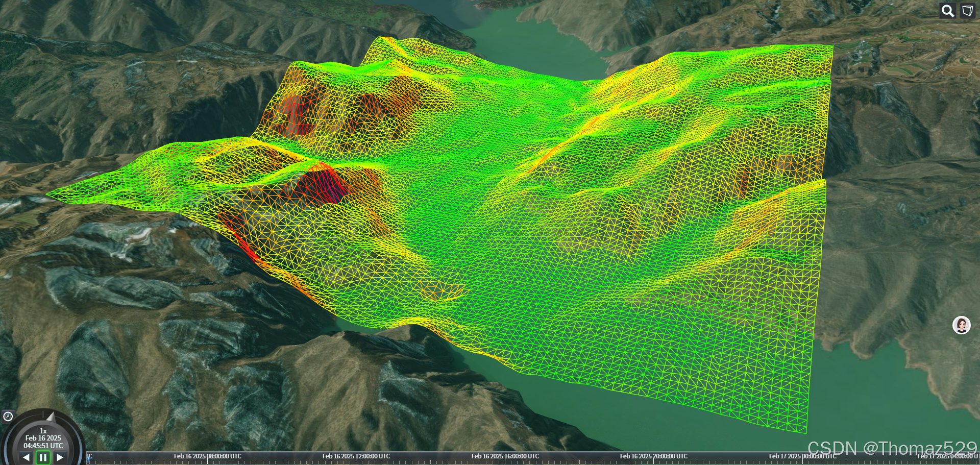Play the animation forward
Viewport: 980px width, 465px height.
(60, 457)
